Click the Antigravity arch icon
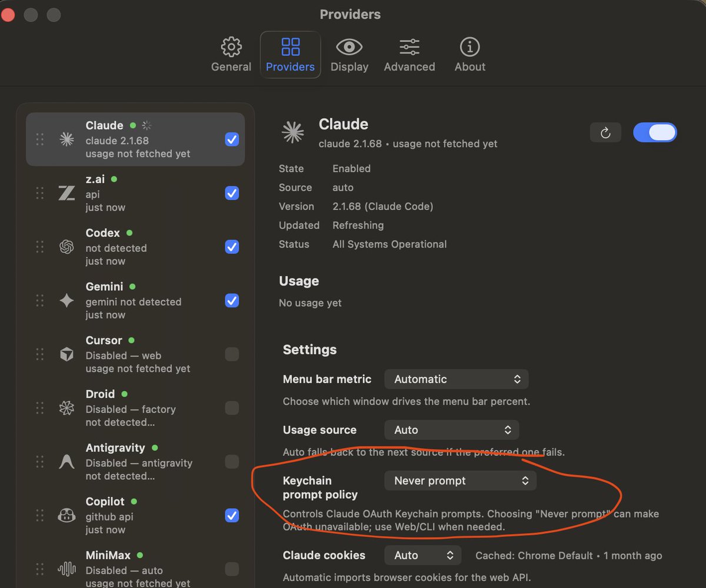The image size is (706, 588). click(66, 462)
